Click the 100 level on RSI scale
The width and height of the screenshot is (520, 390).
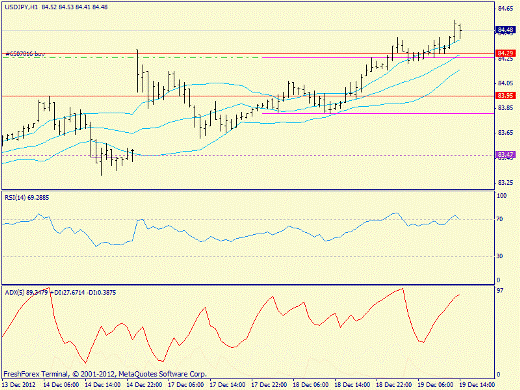502,196
